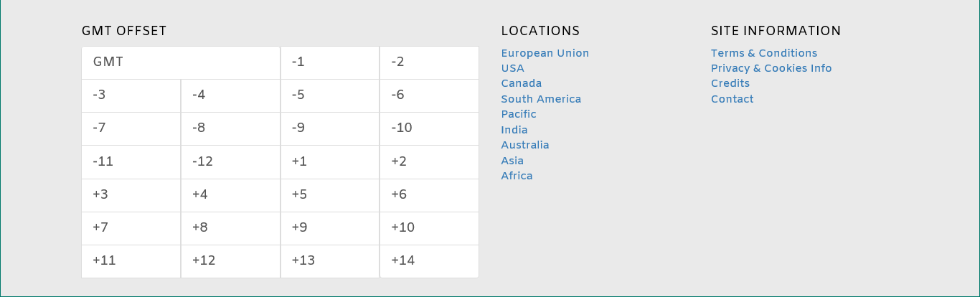Image resolution: width=980 pixels, height=297 pixels.
Task: Pick the +13 offset cell
Action: pyautogui.click(x=330, y=261)
